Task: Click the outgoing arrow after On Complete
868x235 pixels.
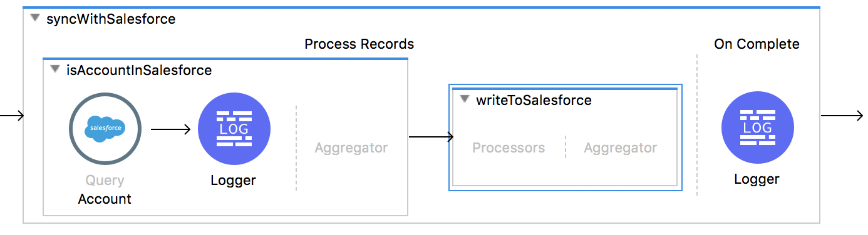Action: 842,116
